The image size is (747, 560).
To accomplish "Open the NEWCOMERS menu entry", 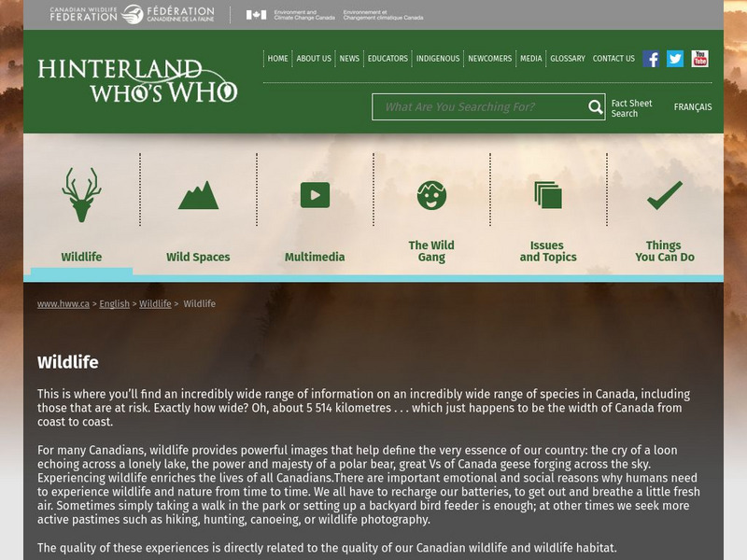I will click(489, 58).
